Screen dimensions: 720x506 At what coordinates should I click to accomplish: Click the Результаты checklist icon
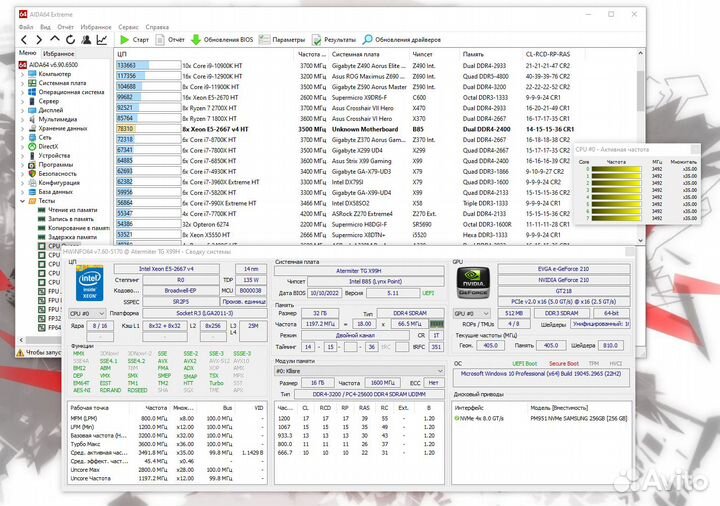click(316, 40)
